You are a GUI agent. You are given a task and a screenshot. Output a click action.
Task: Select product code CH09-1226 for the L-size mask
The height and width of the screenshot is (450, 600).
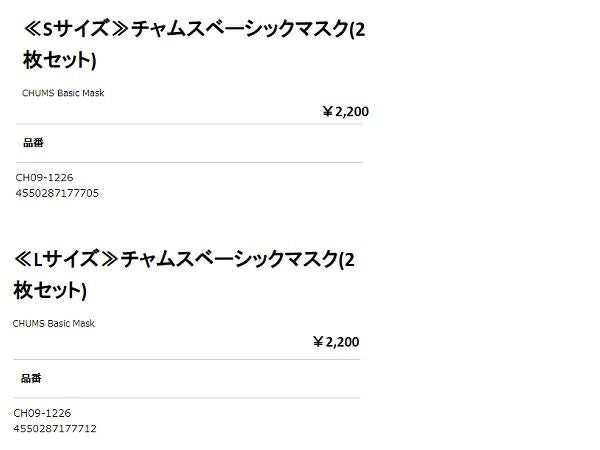pyautogui.click(x=42, y=412)
